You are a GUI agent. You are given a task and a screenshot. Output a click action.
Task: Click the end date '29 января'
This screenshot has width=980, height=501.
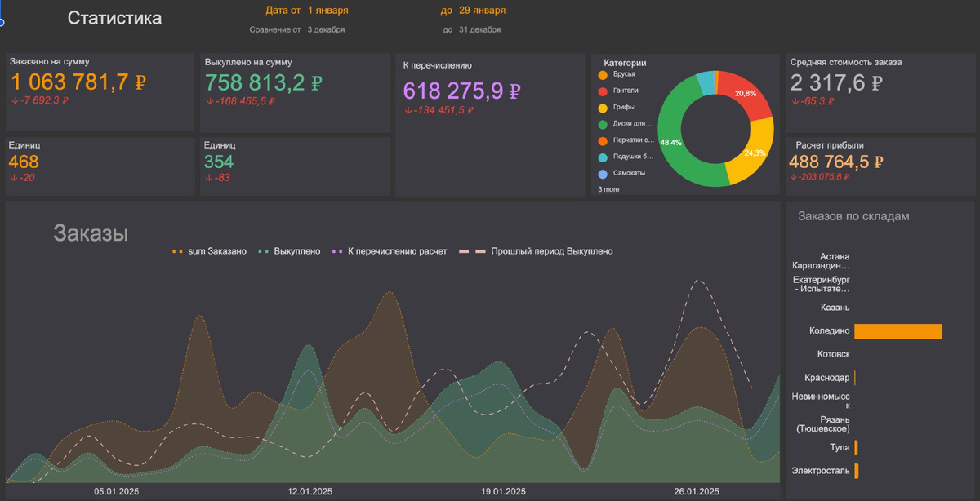tap(482, 11)
